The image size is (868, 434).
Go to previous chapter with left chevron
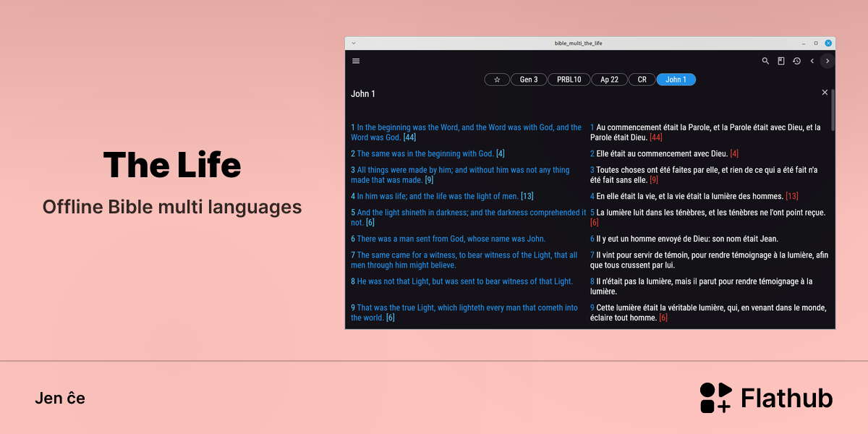(x=812, y=61)
